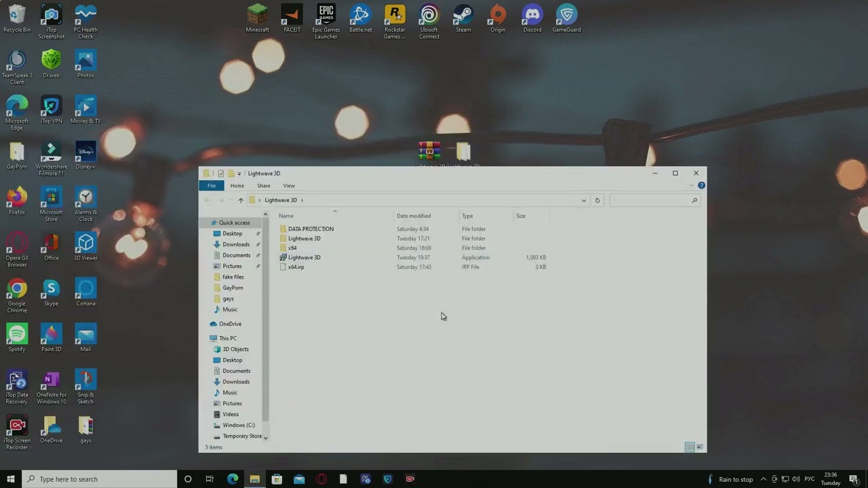Open Task View from the taskbar
868x488 pixels.
[210, 479]
